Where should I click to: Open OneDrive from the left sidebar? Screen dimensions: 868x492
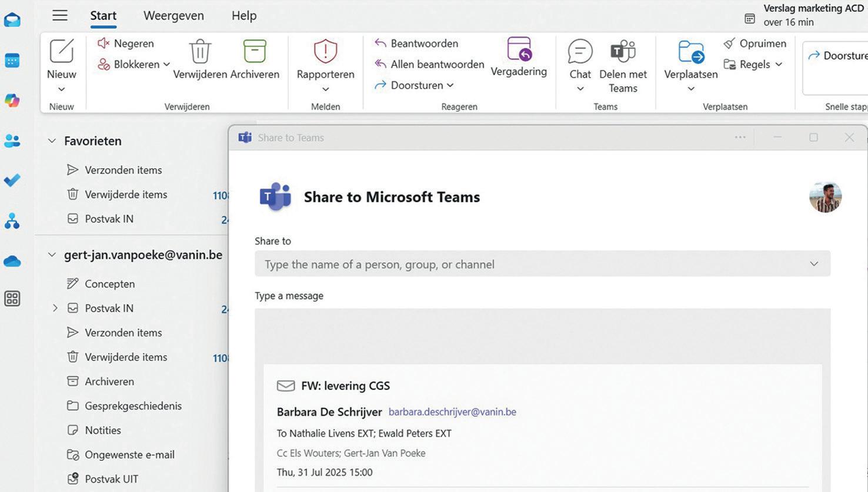coord(12,261)
